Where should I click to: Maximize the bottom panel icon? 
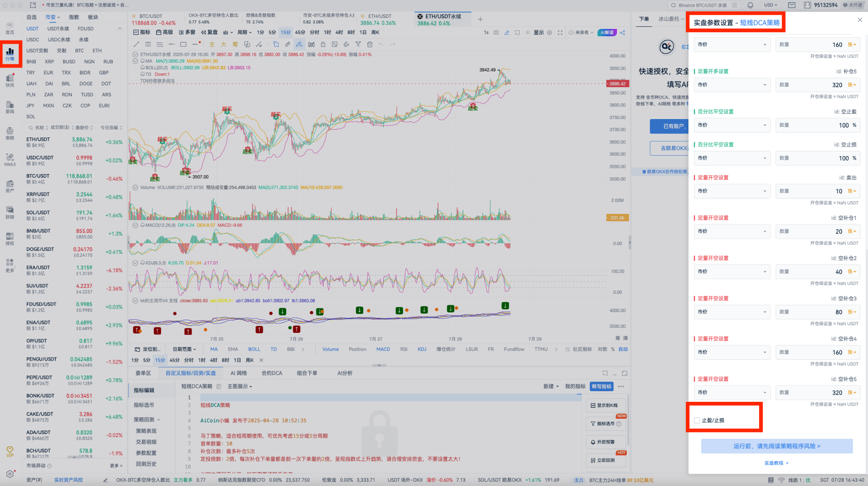coord(625,373)
